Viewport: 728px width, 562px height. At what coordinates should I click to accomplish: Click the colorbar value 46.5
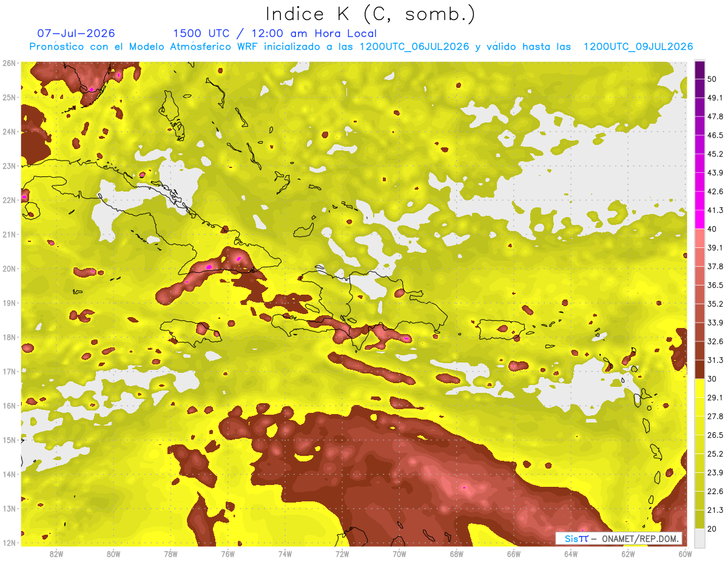click(715, 135)
